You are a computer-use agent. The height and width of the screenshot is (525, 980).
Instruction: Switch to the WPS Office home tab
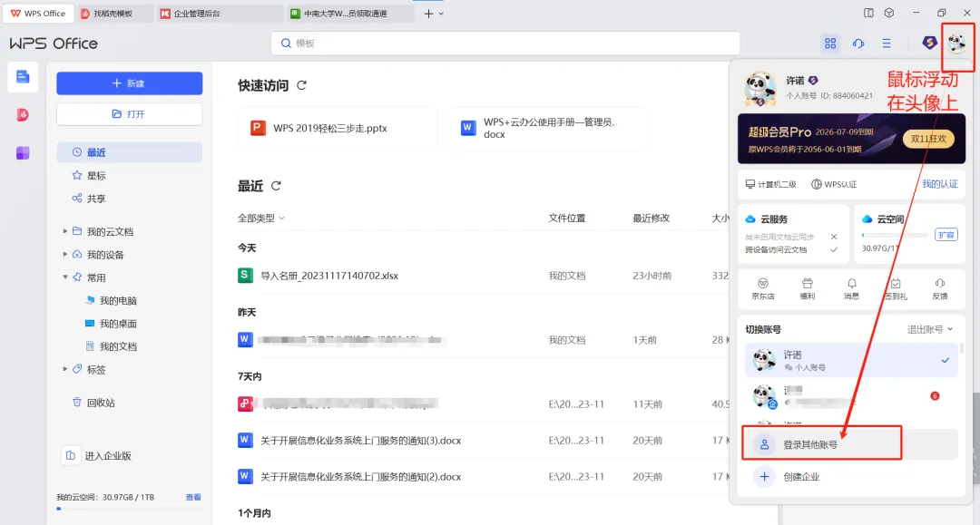click(x=38, y=13)
